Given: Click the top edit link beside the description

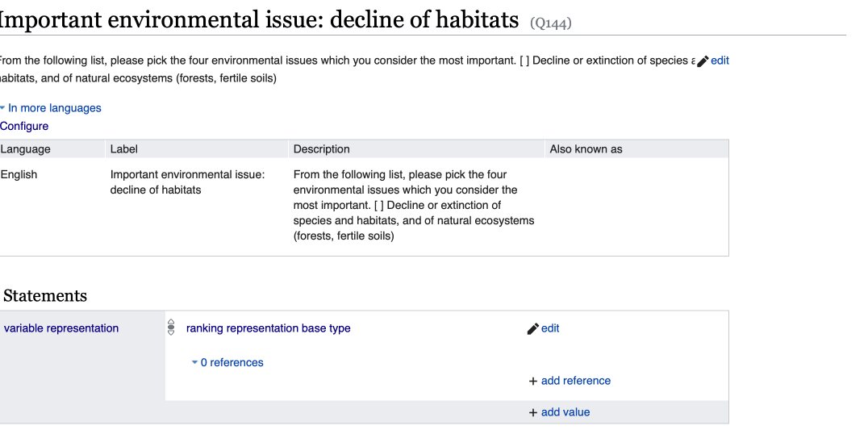Looking at the screenshot, I should click(720, 61).
